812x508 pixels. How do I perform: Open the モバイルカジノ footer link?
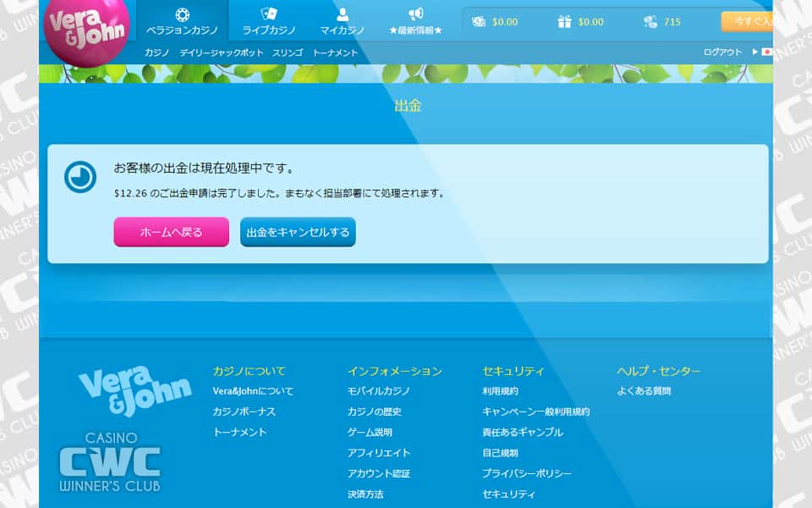point(379,391)
